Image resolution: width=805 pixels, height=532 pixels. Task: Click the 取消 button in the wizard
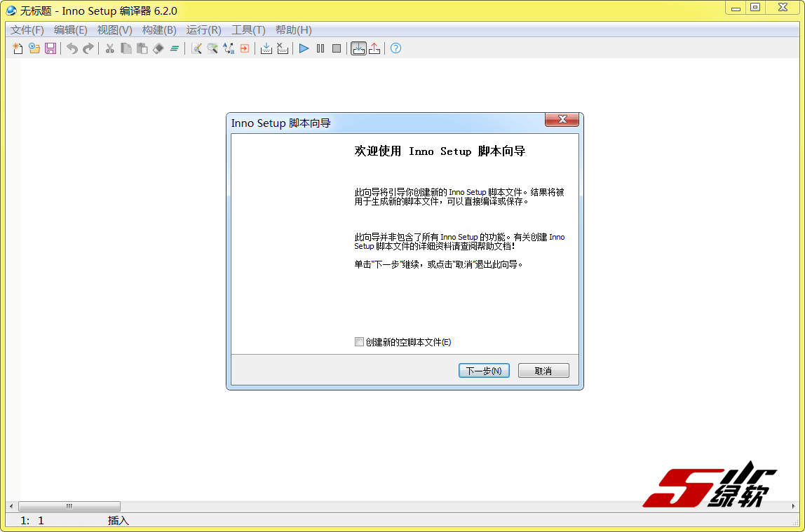(543, 371)
